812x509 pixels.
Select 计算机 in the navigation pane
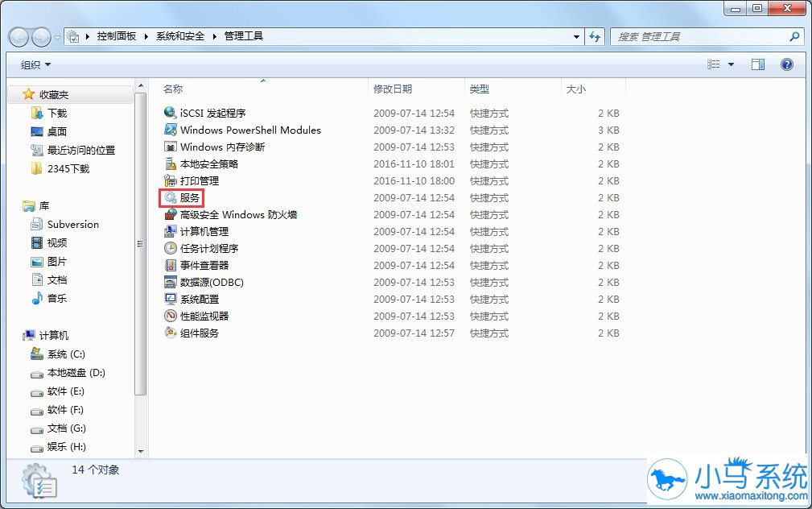tap(54, 335)
